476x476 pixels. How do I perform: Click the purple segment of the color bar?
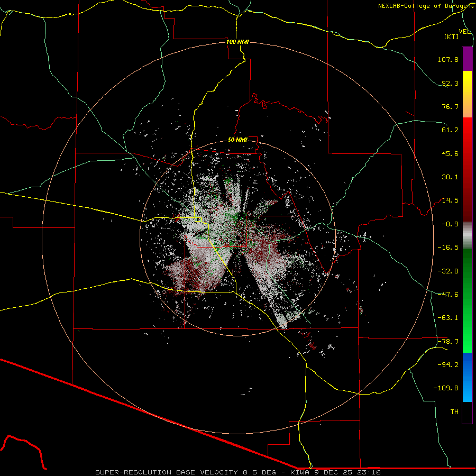pos(467,59)
